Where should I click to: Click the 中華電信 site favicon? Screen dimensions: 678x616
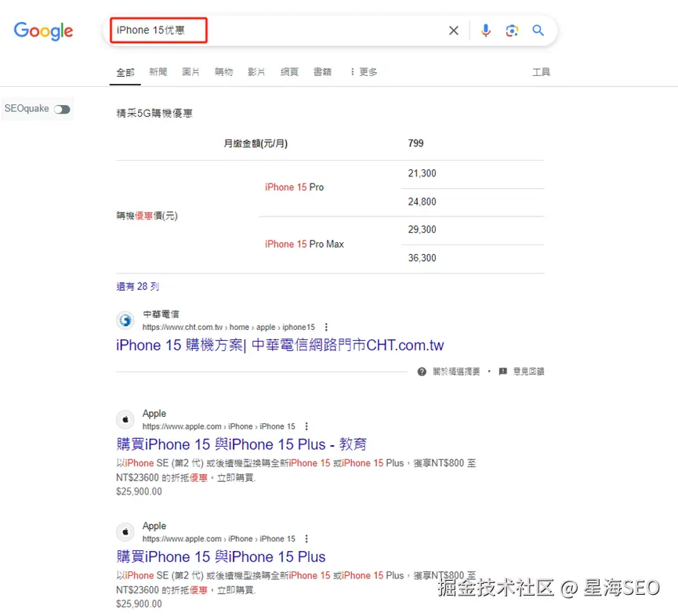pyautogui.click(x=125, y=321)
